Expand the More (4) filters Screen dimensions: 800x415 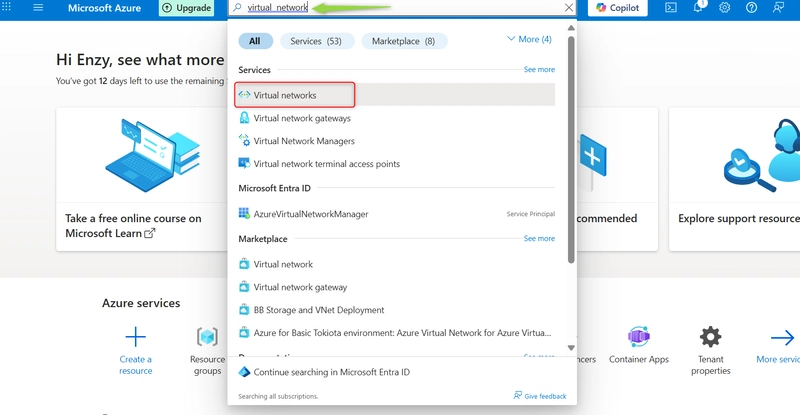(529, 39)
